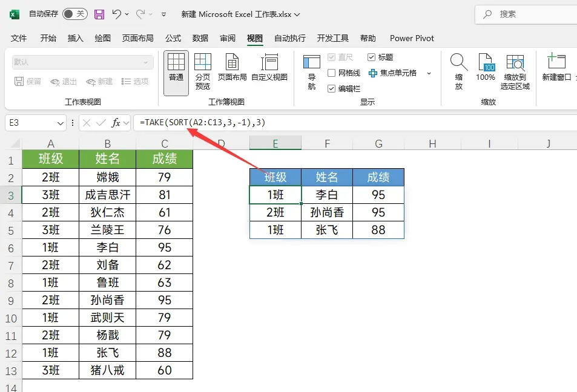Screen dimensions: 577x392
Task: Click the fx insert function icon
Action: click(116, 123)
